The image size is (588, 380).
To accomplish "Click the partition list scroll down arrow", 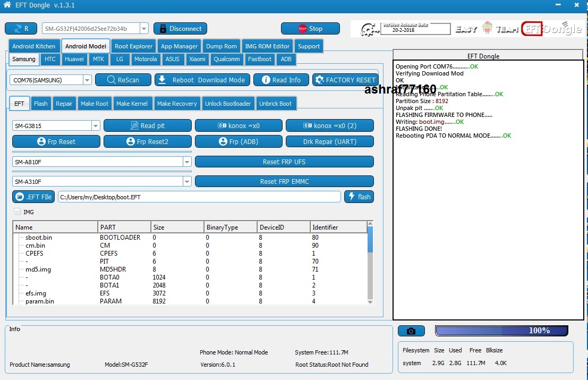I will [x=370, y=301].
